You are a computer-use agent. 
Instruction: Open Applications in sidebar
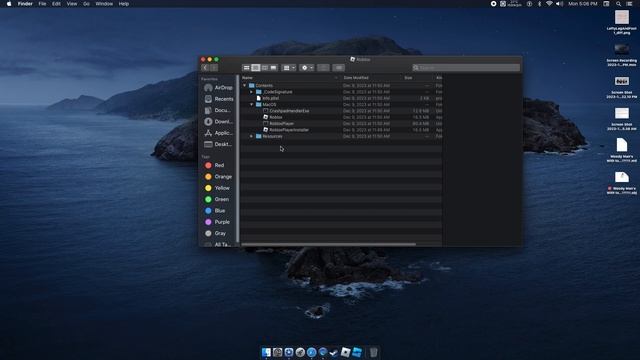pos(218,133)
